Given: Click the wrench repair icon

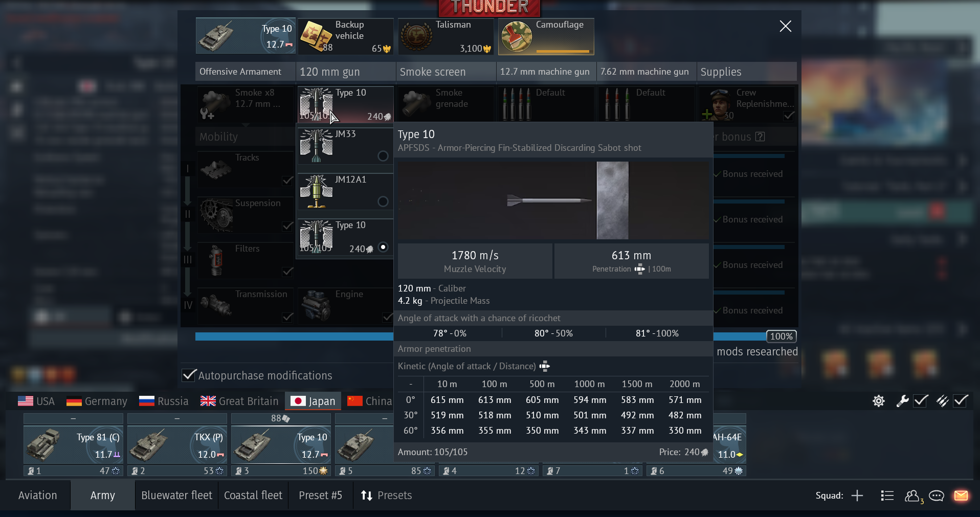Looking at the screenshot, I should (x=902, y=401).
